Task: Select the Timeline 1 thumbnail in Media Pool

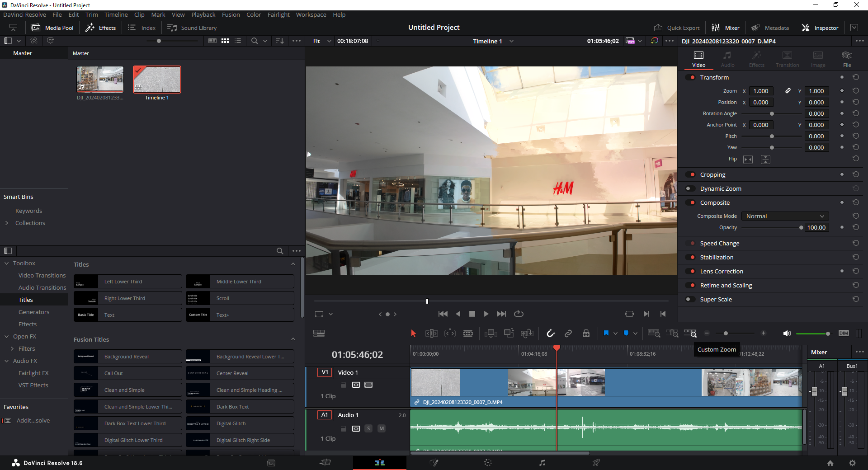Action: pyautogui.click(x=157, y=80)
